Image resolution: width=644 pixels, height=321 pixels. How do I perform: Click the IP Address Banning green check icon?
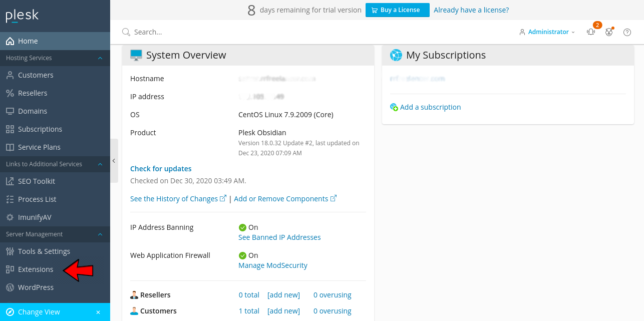click(x=242, y=227)
